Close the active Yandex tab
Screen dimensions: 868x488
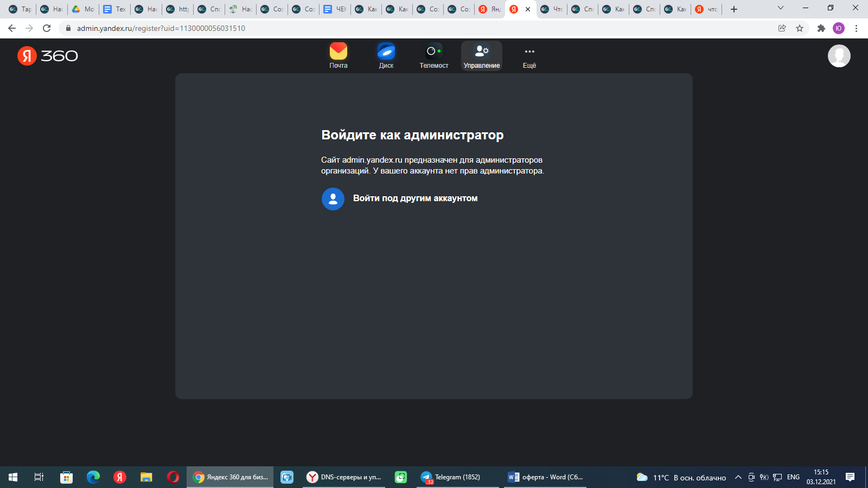(x=528, y=9)
